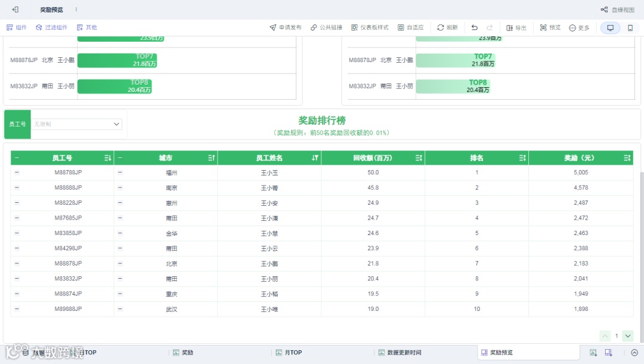Click the 1,898 reward value
This screenshot has height=364, width=644.
coord(581,309)
